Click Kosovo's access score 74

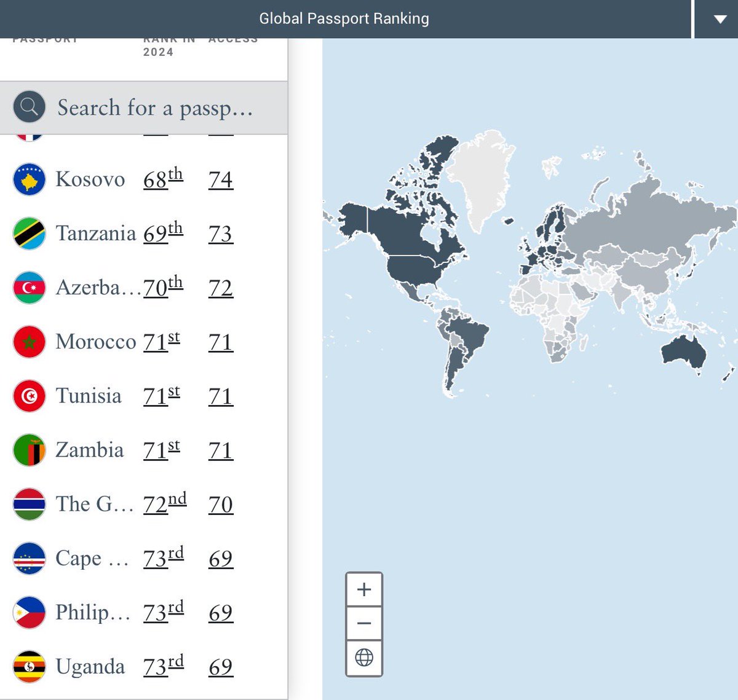pos(221,179)
